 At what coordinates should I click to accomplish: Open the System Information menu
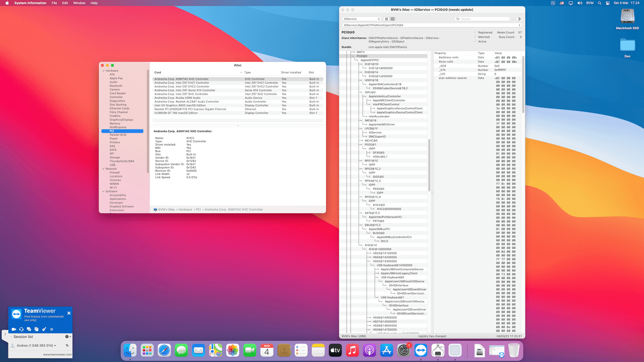coord(30,3)
